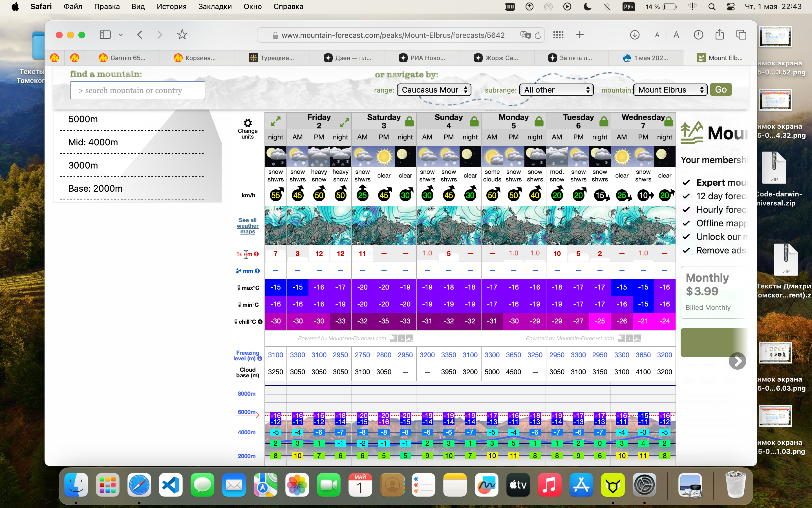This screenshot has width=812, height=508.
Task: Click the green lock on Wednesday 7
Action: (x=668, y=121)
